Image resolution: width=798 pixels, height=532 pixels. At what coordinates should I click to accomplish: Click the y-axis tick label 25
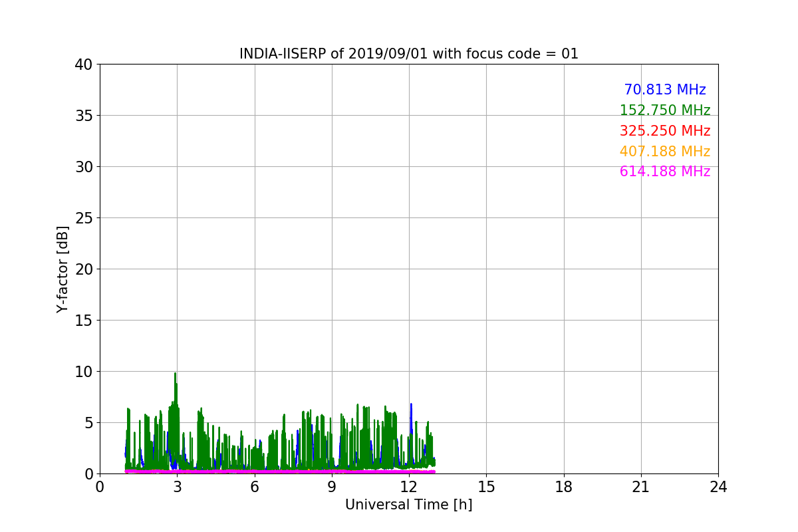(84, 218)
